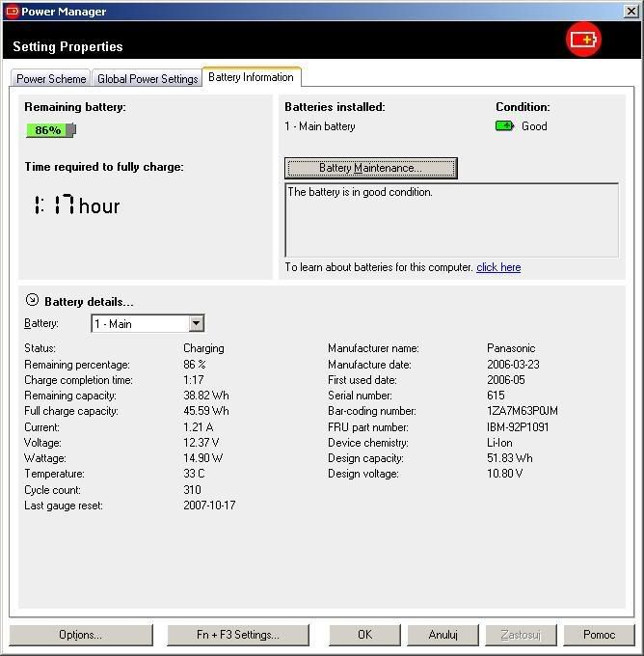644x656 pixels.
Task: Click the 86% remaining battery gauge
Action: click(x=50, y=130)
